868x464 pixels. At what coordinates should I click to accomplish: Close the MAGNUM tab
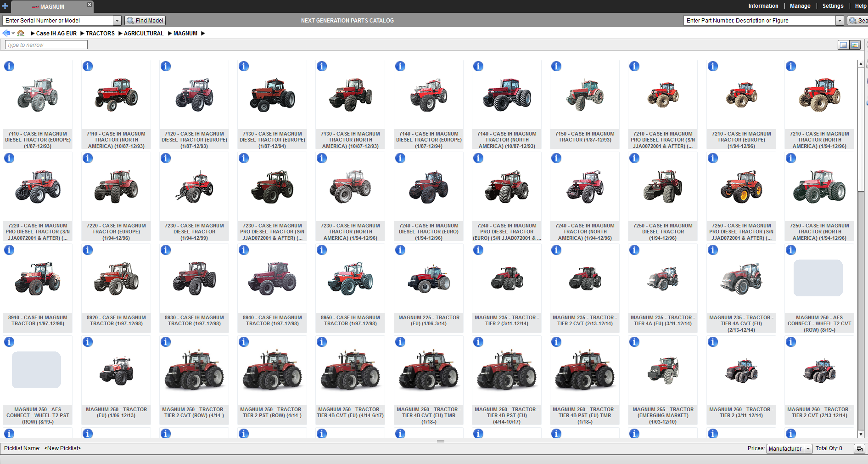coord(90,5)
